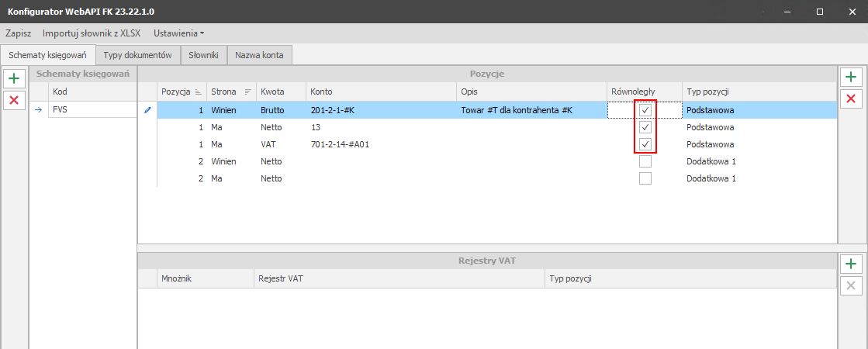Add new position with green plus icon
This screenshot has width=868, height=349.
[851, 78]
